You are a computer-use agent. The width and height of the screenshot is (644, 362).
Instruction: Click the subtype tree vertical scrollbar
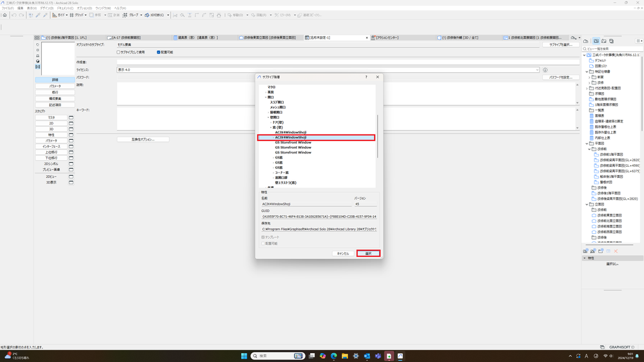pos(377,137)
